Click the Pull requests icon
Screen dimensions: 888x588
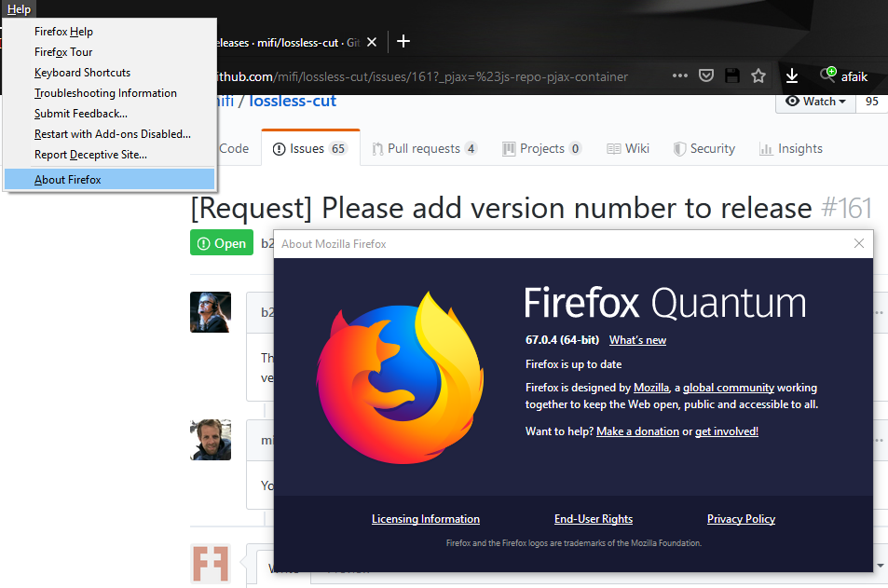click(x=376, y=147)
